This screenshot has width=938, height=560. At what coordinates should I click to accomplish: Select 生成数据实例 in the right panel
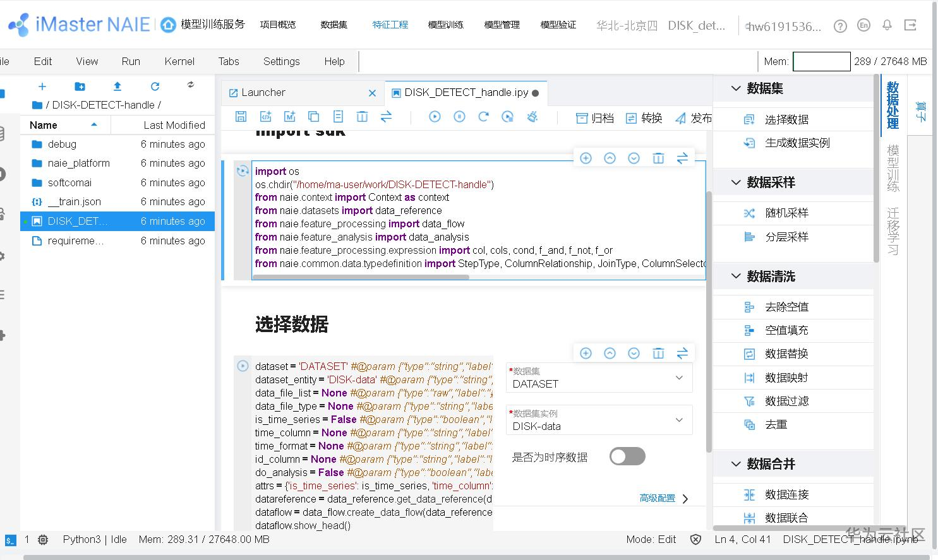pyautogui.click(x=797, y=143)
